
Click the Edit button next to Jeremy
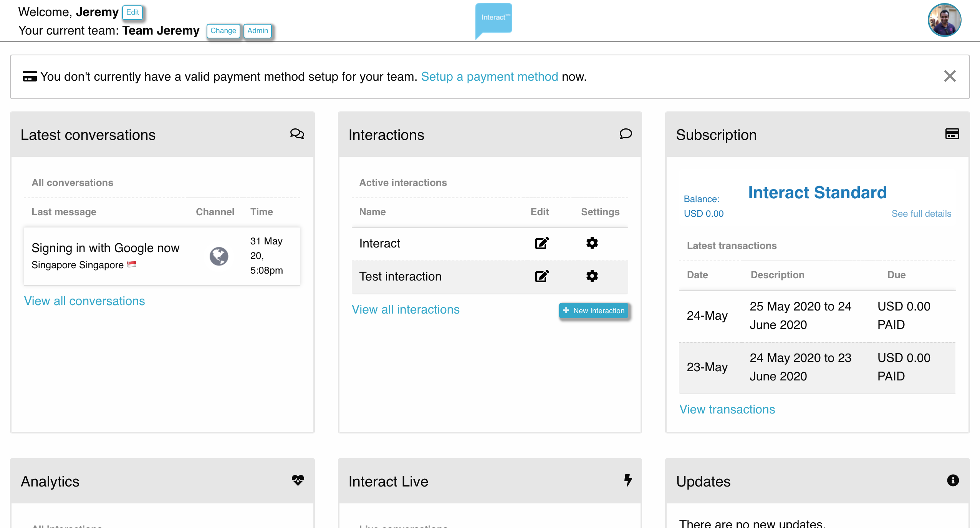point(132,12)
